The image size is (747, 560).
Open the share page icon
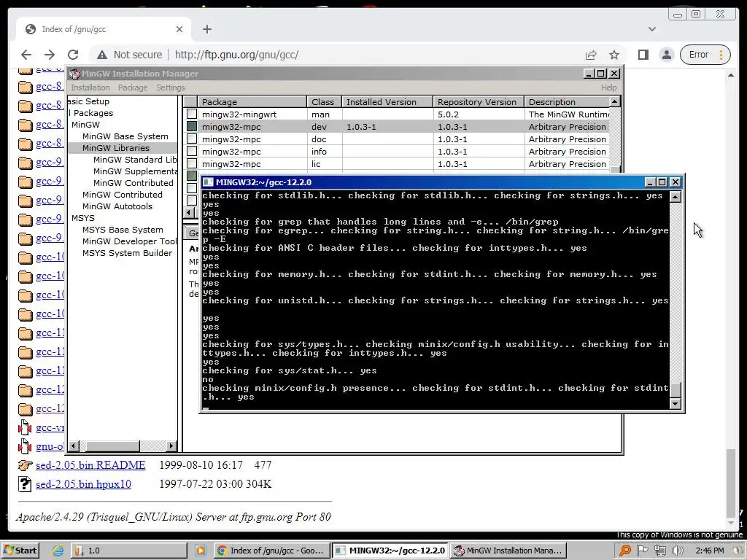pos(591,55)
